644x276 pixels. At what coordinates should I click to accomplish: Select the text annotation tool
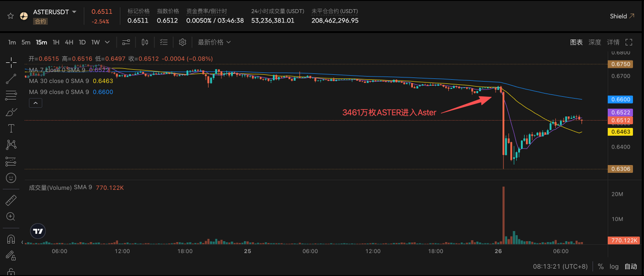pyautogui.click(x=11, y=129)
